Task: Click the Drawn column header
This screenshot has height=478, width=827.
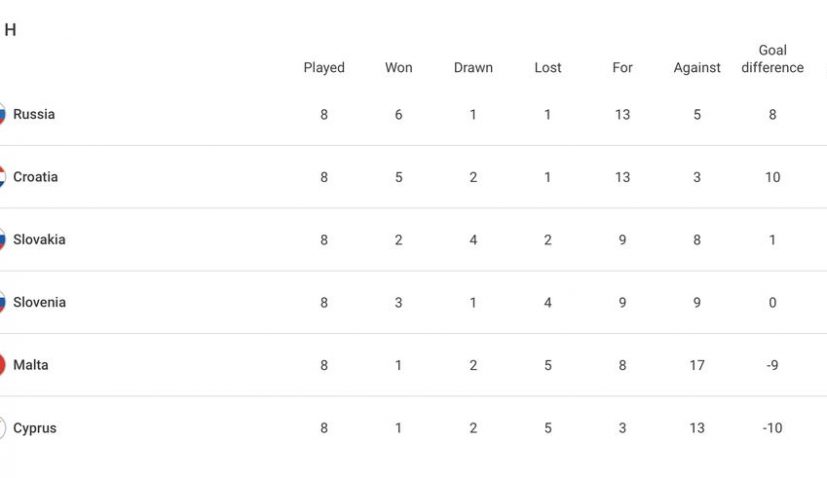Action: 473,68
